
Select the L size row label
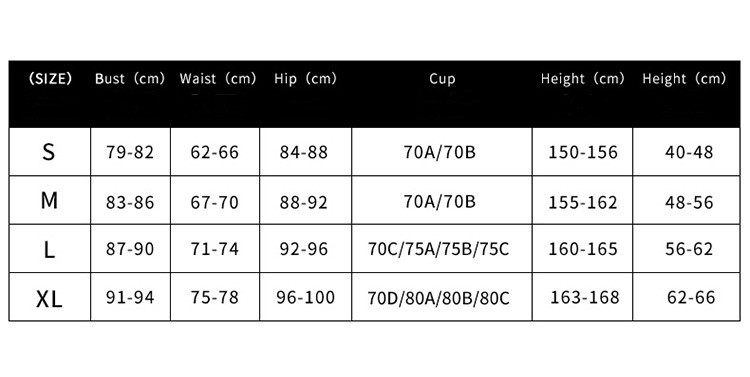(x=49, y=249)
